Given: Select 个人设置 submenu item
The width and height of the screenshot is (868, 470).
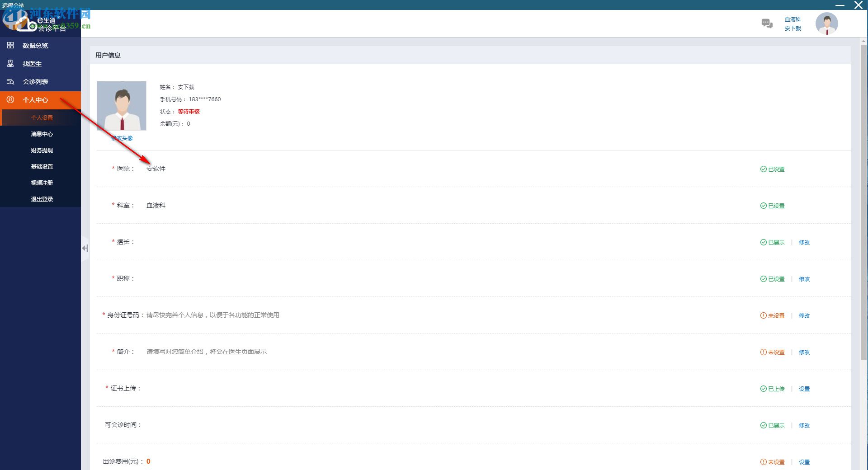Looking at the screenshot, I should tap(41, 117).
